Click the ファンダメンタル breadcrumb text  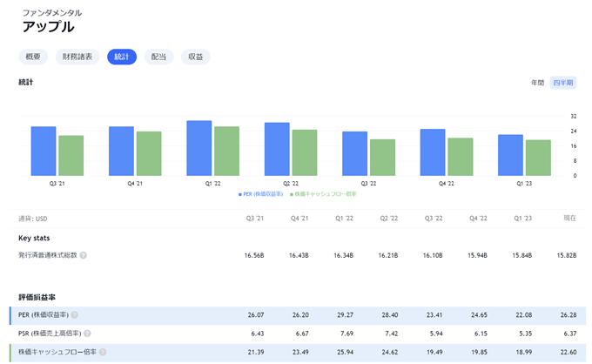(52, 13)
